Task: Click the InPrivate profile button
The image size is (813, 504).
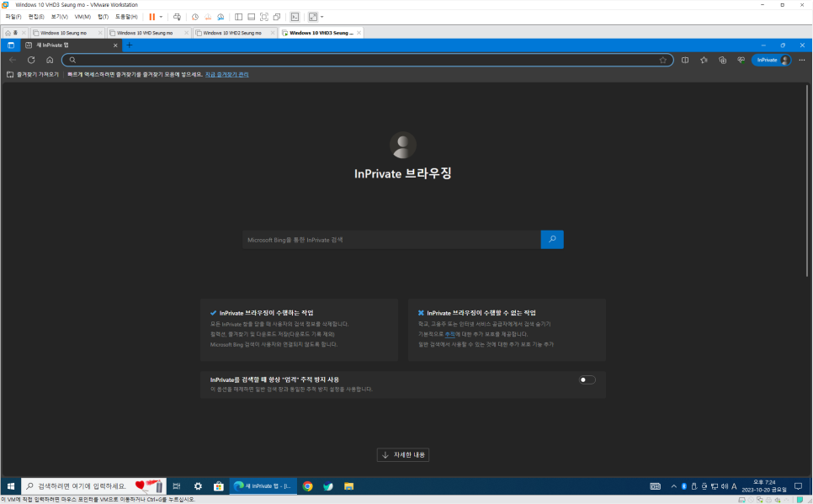Action: tap(772, 60)
